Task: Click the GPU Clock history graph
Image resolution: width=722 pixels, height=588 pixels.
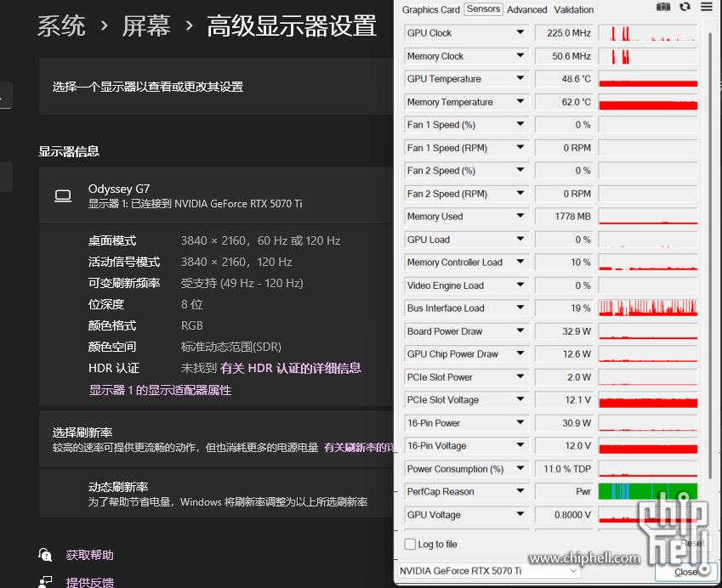Action: 647,33
